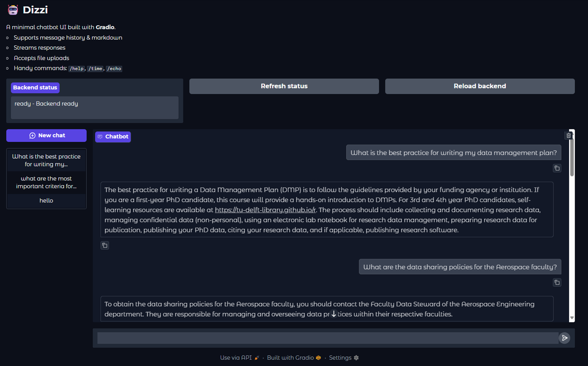Clear chat using the trash icon
The height and width of the screenshot is (366, 588).
click(x=568, y=136)
